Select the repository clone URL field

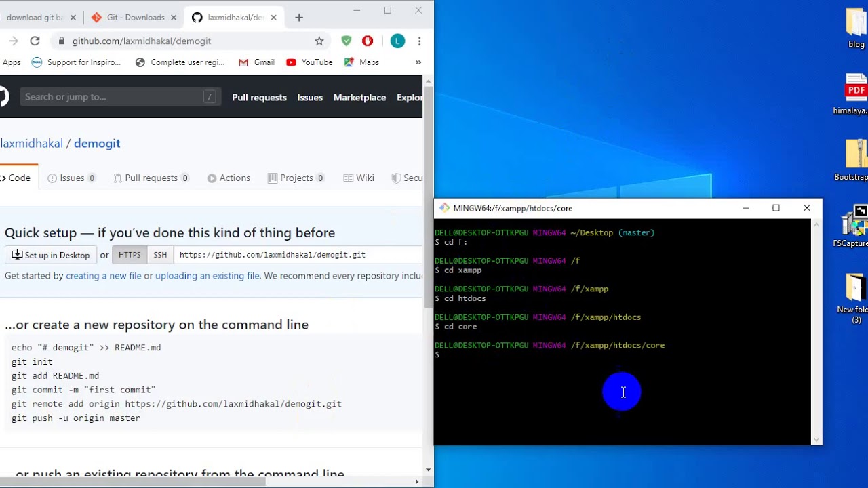[x=298, y=255]
